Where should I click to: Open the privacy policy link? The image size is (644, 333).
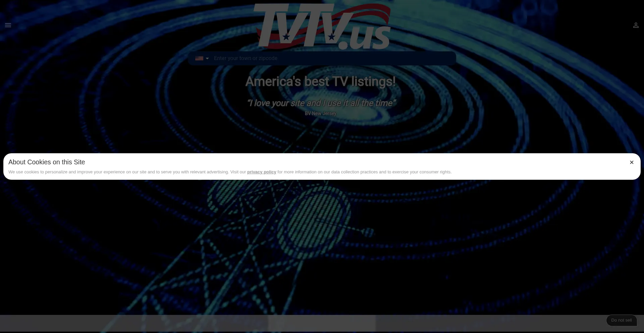pyautogui.click(x=262, y=172)
